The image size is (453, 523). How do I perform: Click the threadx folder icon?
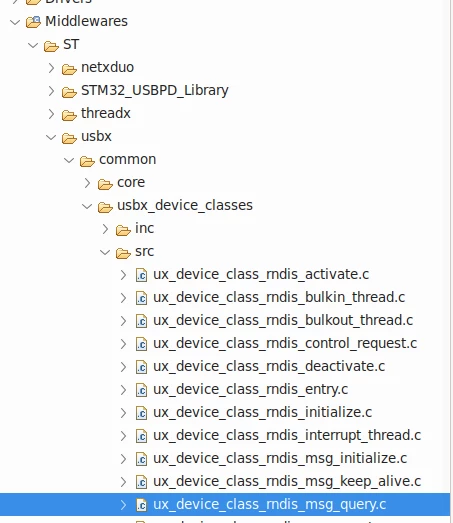tap(69, 115)
